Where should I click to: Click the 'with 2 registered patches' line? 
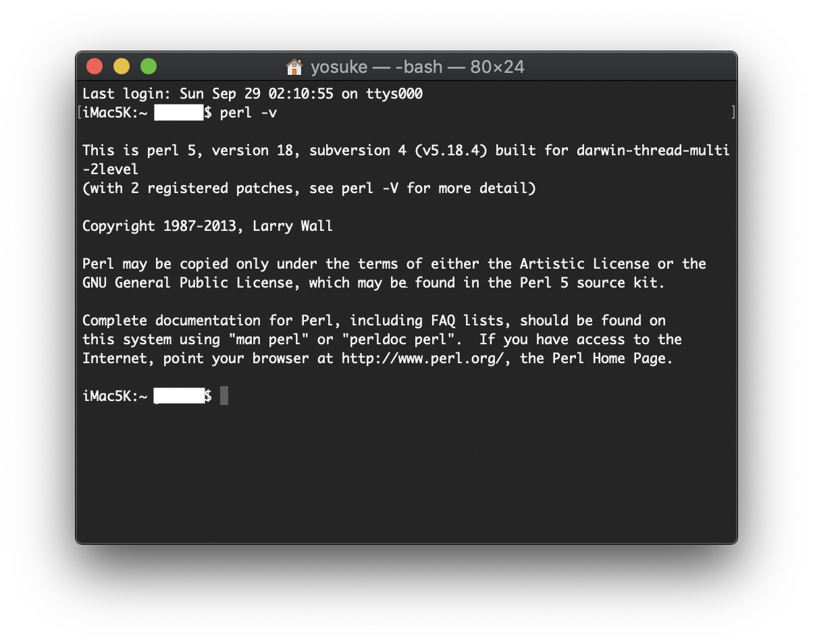(x=309, y=188)
